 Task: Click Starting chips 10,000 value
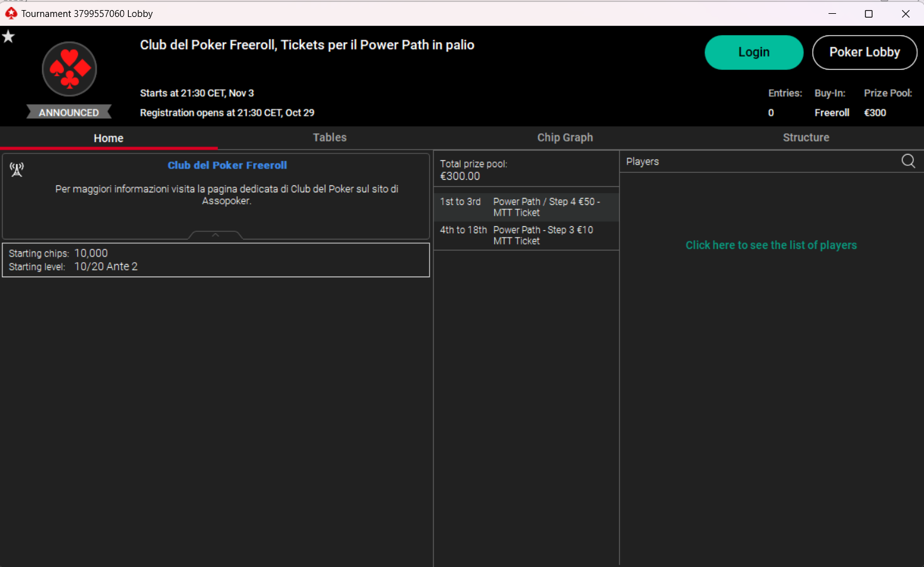point(91,253)
